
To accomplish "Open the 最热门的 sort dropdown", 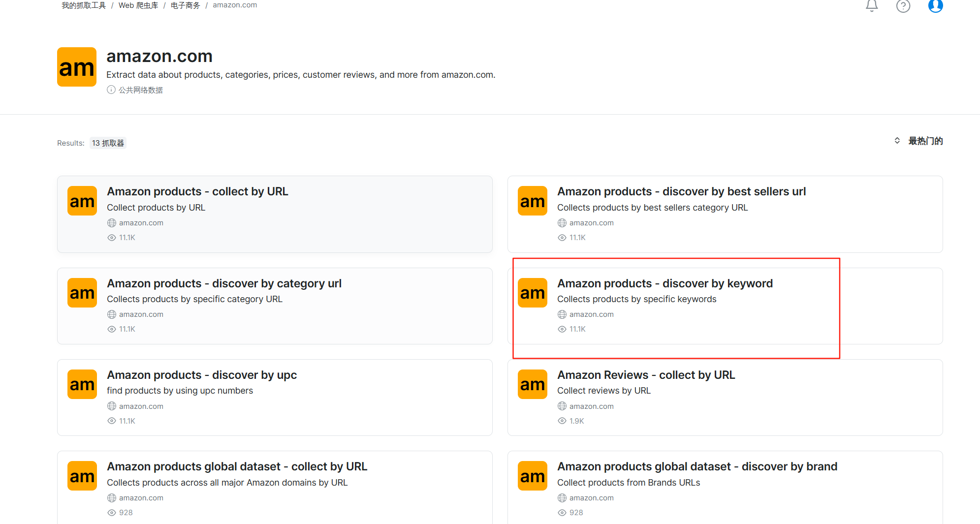I will pyautogui.click(x=925, y=141).
